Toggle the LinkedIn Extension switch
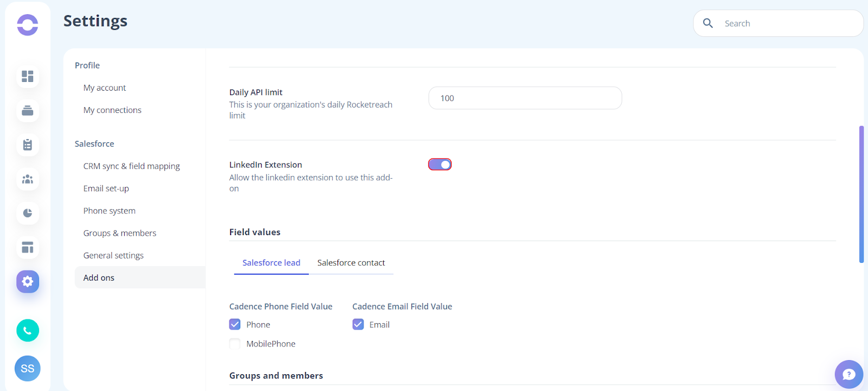The image size is (868, 391). [440, 164]
